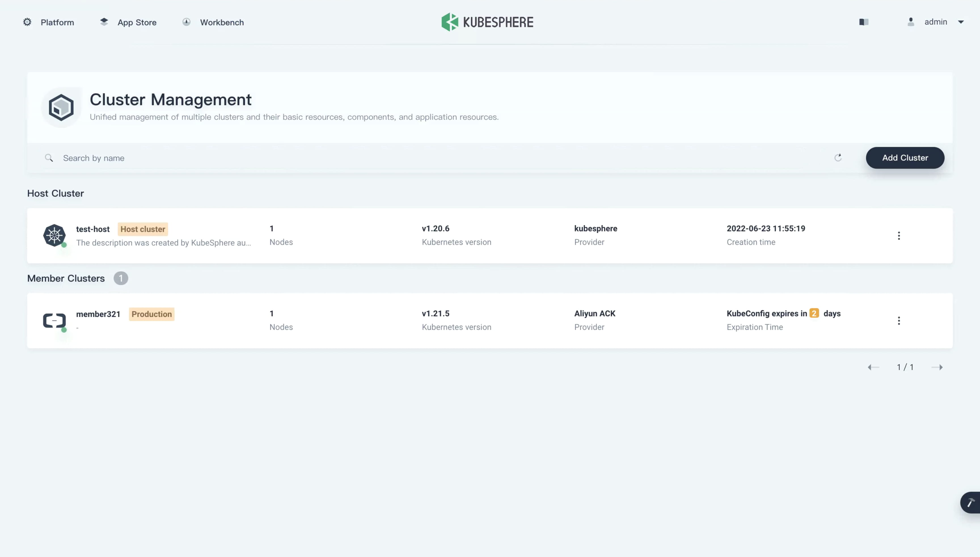This screenshot has height=557, width=980.
Task: Expand the Member Clusters section badge
Action: (x=121, y=278)
